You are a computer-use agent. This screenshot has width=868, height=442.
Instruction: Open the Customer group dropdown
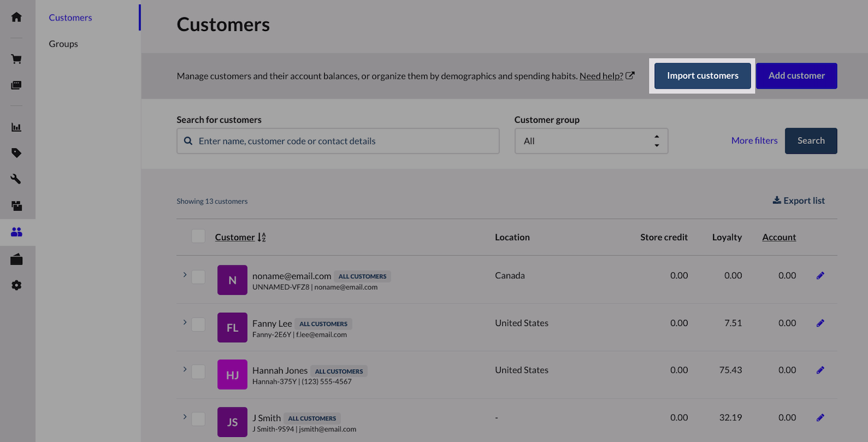click(591, 141)
